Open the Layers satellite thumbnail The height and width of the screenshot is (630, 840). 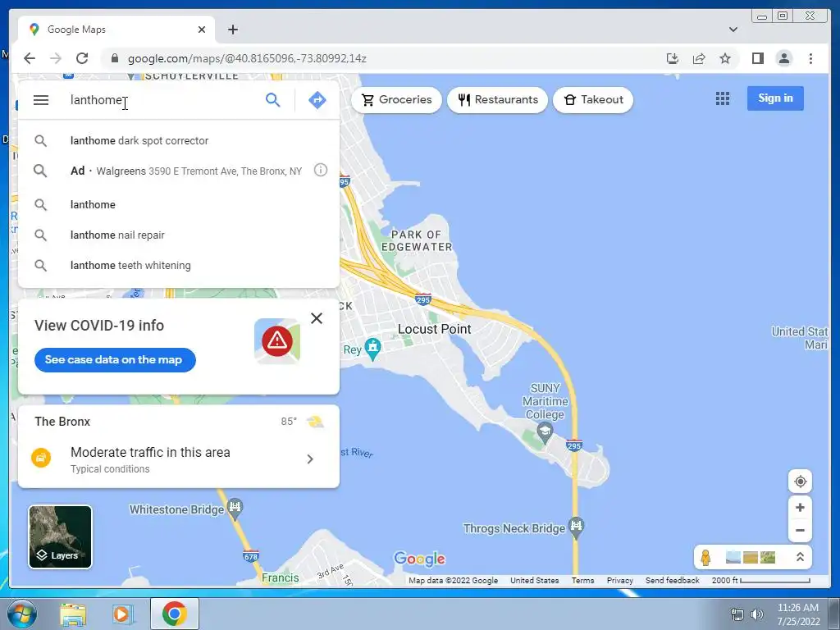tap(60, 536)
